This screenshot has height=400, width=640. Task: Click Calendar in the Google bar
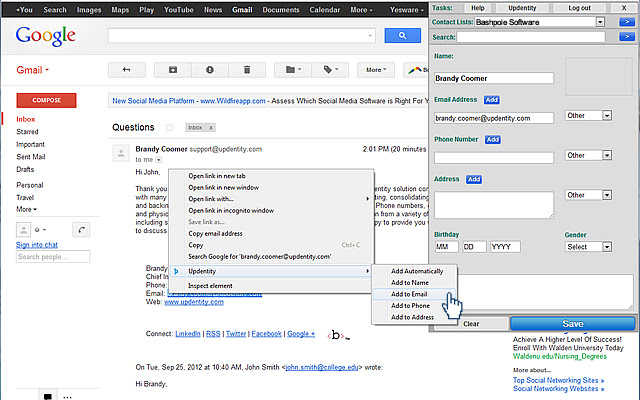tap(324, 10)
